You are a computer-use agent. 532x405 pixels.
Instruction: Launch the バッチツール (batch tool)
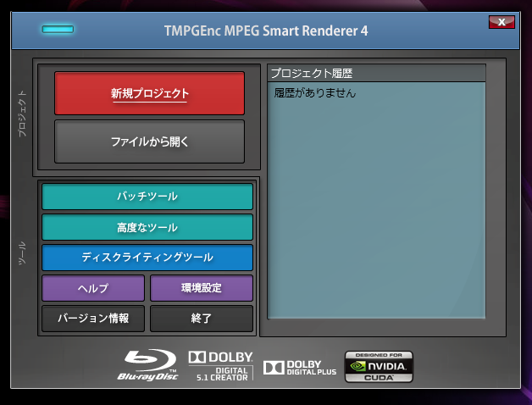pyautogui.click(x=147, y=197)
